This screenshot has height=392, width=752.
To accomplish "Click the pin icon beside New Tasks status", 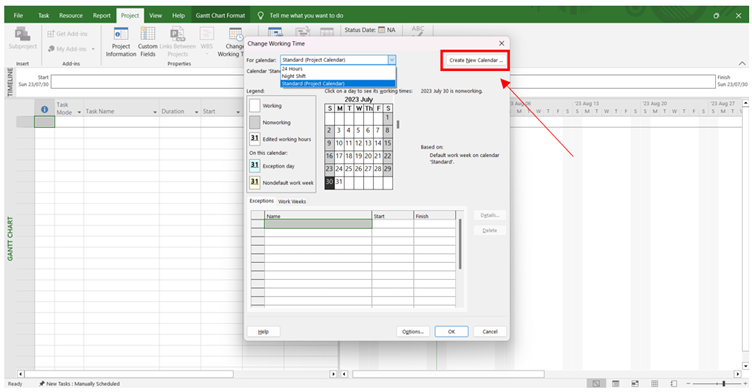I will point(42,383).
